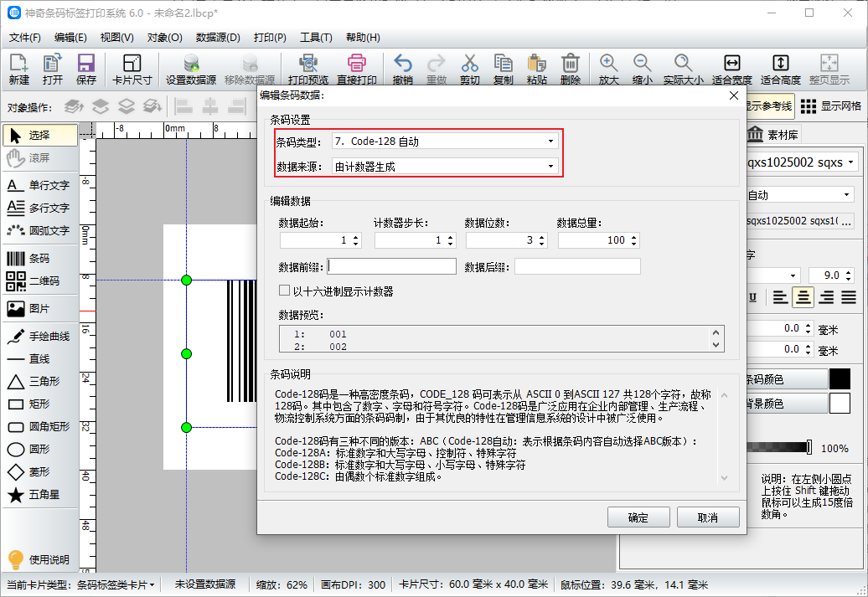Delete the selected object with 删除

[x=571, y=69]
